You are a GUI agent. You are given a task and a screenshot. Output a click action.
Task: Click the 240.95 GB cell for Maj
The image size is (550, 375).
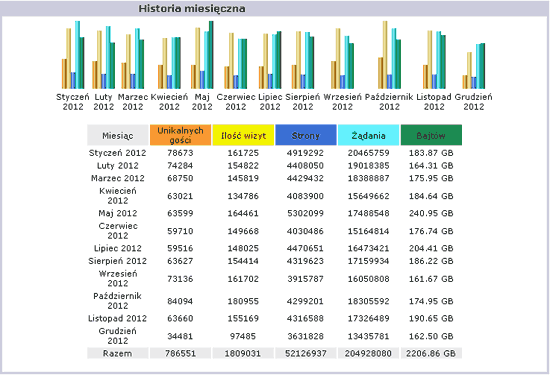click(431, 213)
